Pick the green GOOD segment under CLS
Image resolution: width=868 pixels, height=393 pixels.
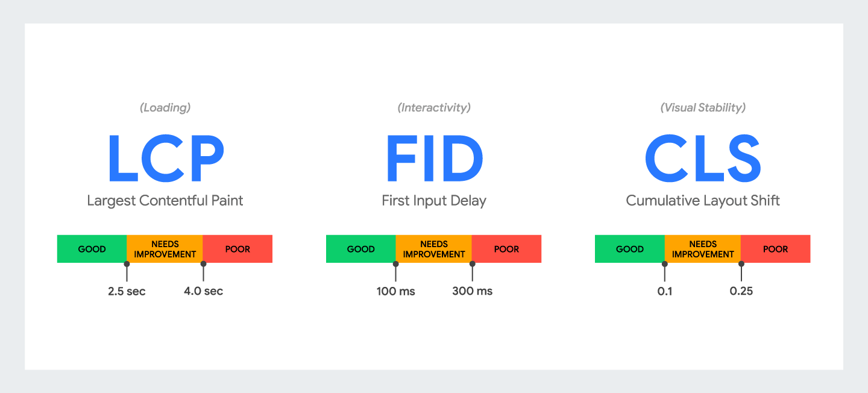pyautogui.click(x=629, y=249)
